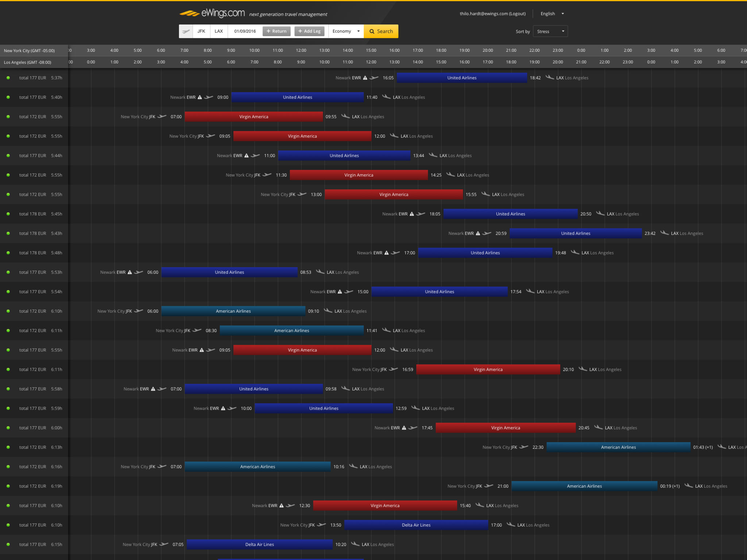Click the landing icon after 08:53 arrival
The height and width of the screenshot is (560, 747).
point(320,272)
